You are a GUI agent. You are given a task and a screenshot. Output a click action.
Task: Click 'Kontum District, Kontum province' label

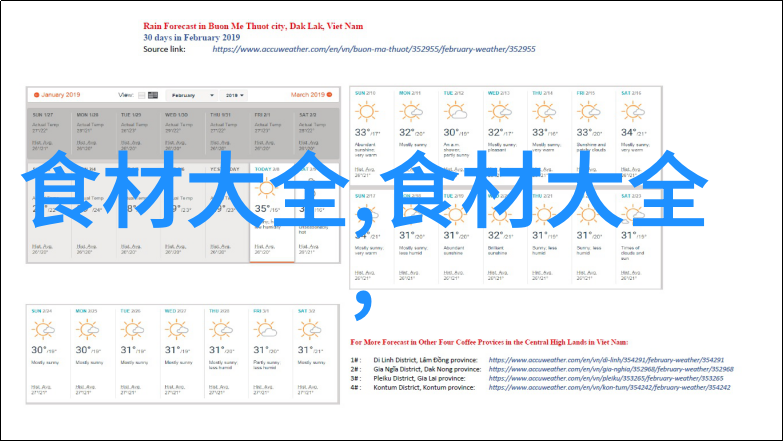point(424,388)
